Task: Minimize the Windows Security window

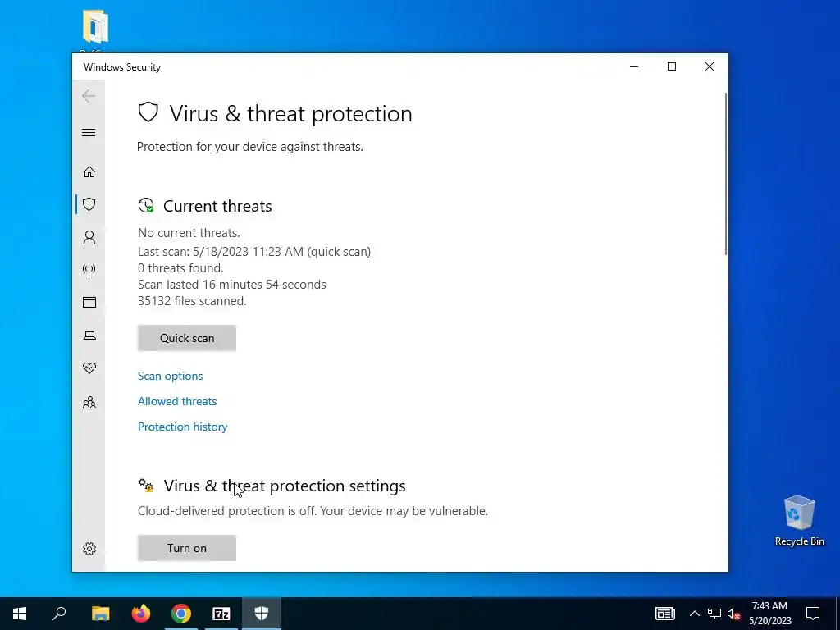Action: click(x=634, y=66)
